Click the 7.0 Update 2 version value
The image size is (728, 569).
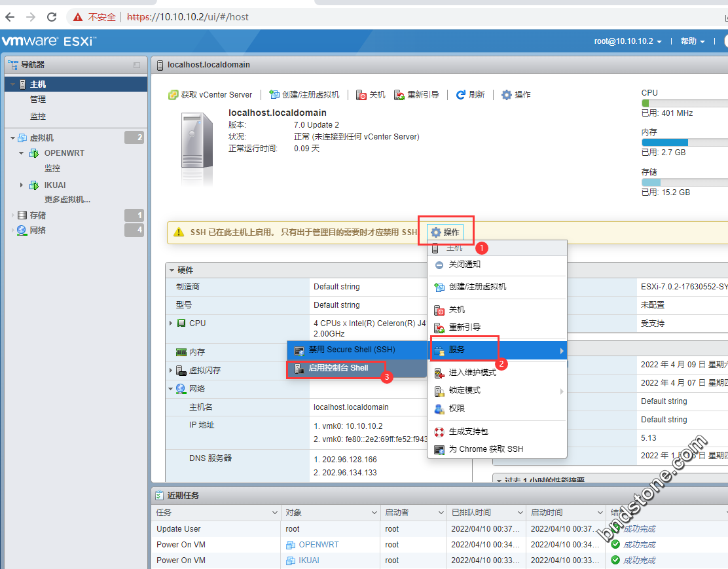pyautogui.click(x=316, y=125)
